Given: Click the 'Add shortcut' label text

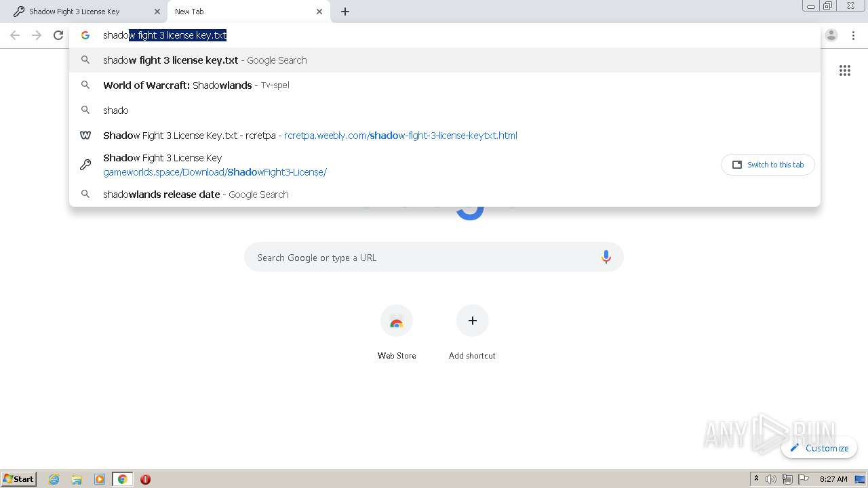Looking at the screenshot, I should click(x=472, y=356).
